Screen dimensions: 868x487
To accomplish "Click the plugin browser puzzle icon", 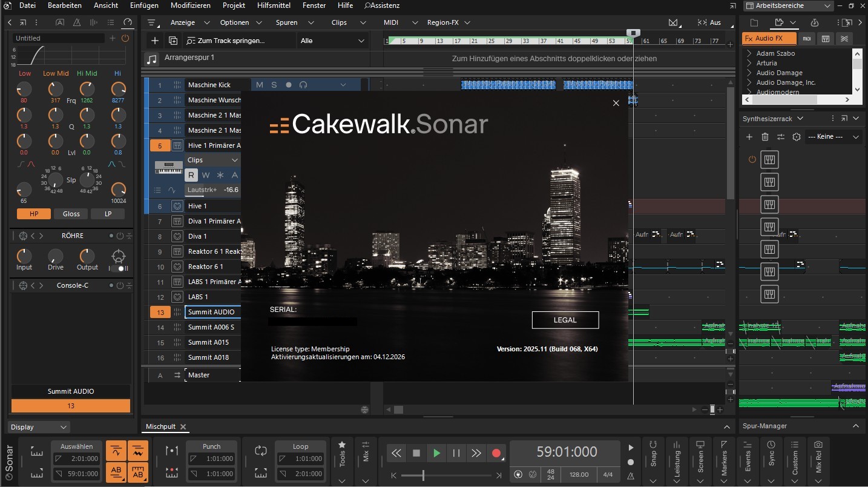I will tap(780, 23).
